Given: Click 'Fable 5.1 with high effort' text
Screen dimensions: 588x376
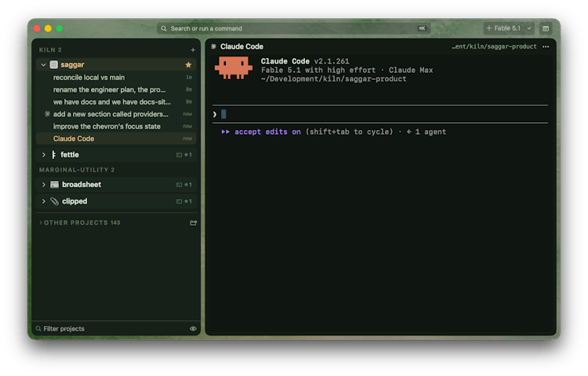Looking at the screenshot, I should point(318,70).
